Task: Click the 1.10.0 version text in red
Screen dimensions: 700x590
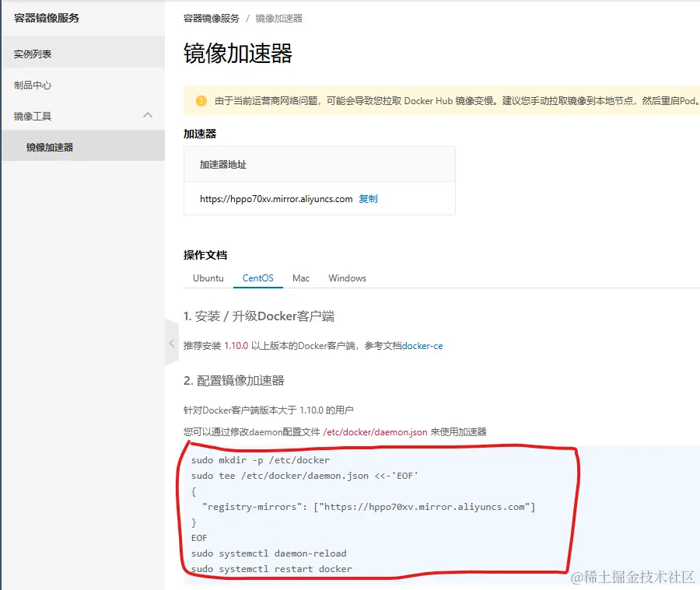Action: 236,346
